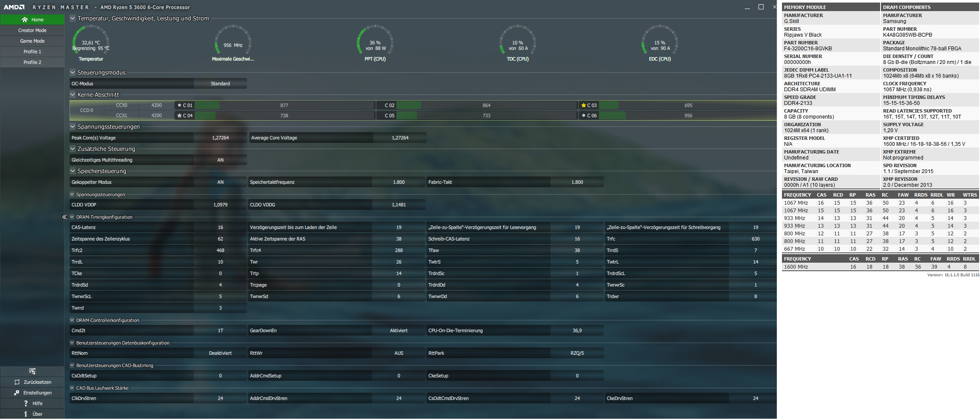Click the C 05 core speed bar
980x420 pixels.
coord(487,116)
